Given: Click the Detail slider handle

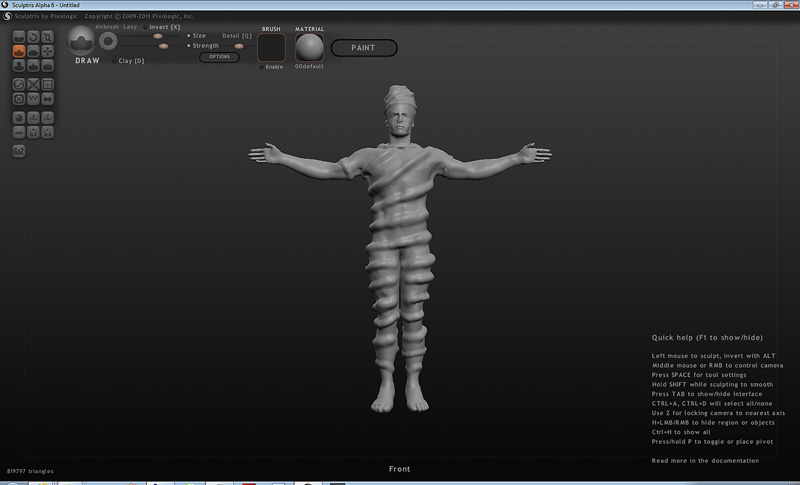Looking at the screenshot, I should pos(239,46).
